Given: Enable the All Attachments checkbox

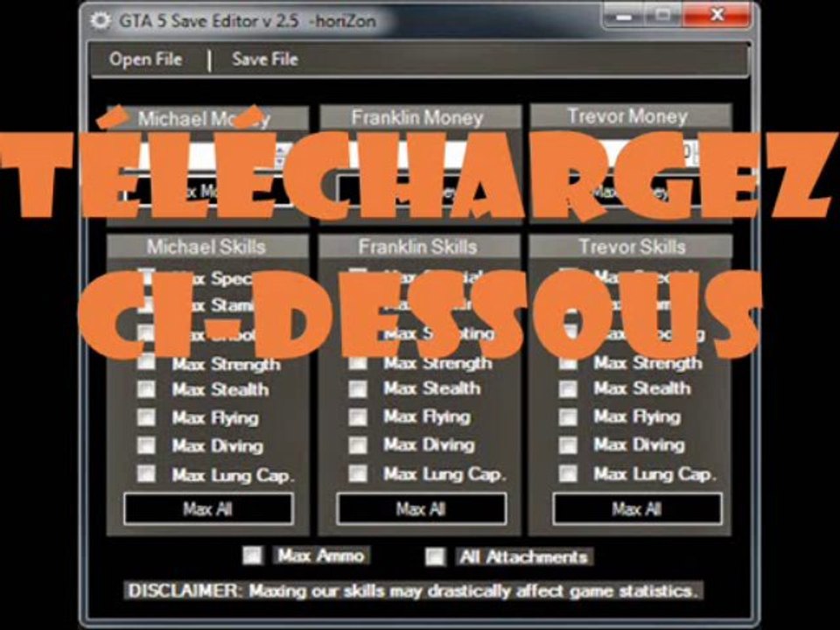Looking at the screenshot, I should (x=435, y=556).
